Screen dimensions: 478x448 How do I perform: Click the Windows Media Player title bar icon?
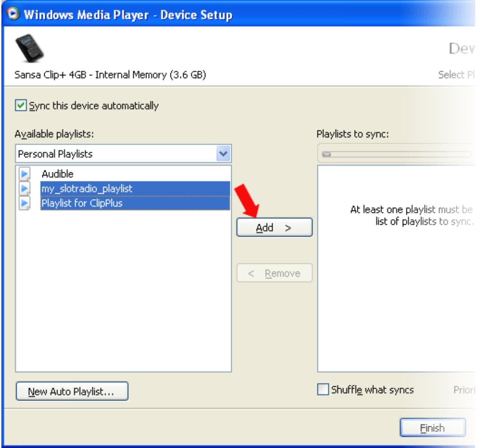click(x=13, y=14)
